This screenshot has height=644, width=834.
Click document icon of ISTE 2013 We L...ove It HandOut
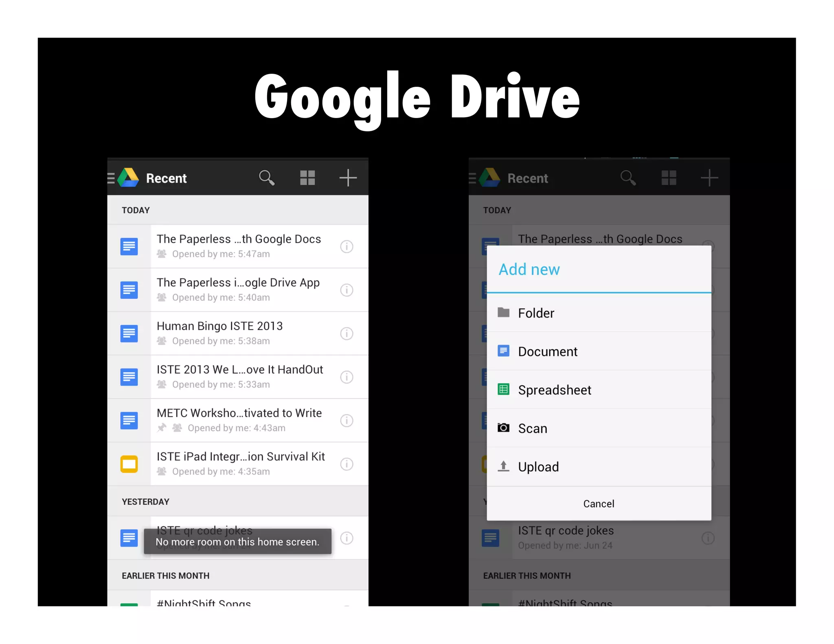coord(129,377)
